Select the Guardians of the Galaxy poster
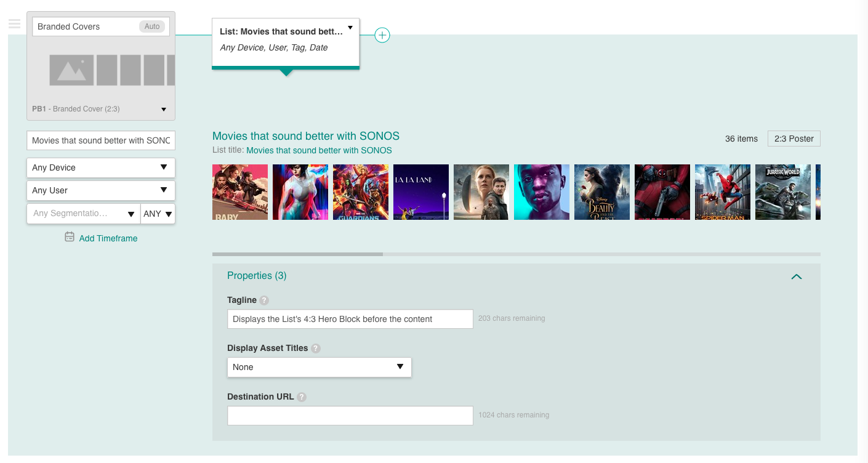 [x=361, y=192]
